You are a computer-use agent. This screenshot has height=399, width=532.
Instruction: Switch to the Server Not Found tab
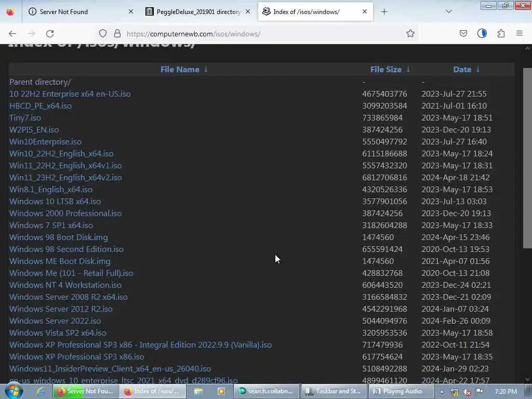[82, 12]
